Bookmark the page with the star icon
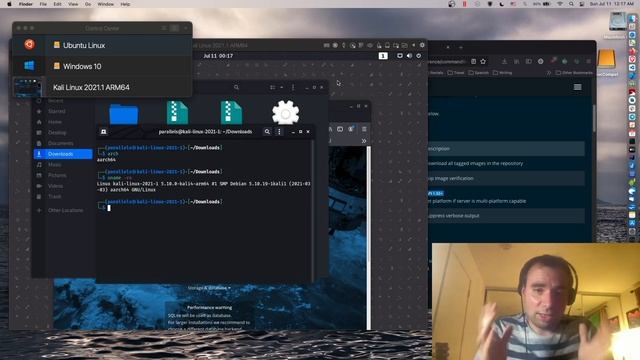The image size is (640, 360). 483,61
